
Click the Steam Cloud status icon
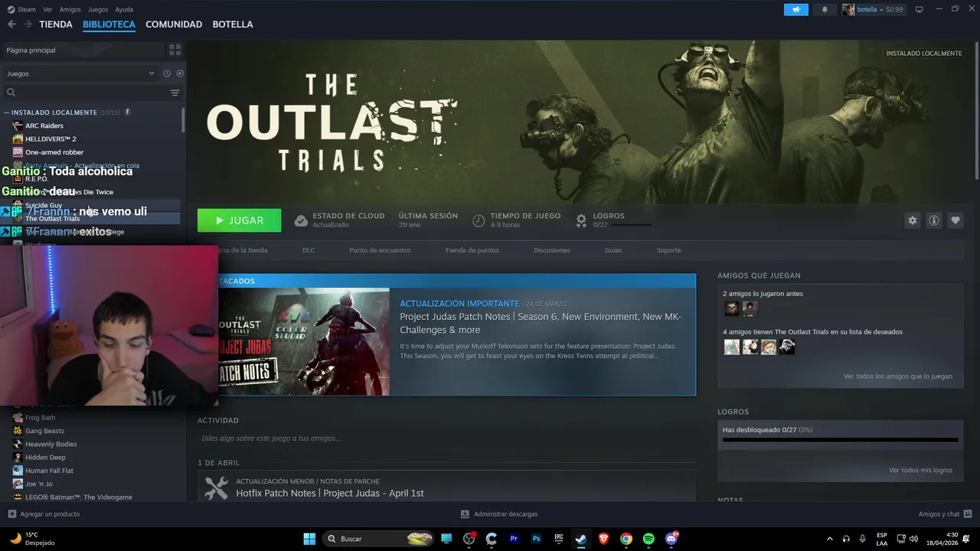tap(301, 220)
